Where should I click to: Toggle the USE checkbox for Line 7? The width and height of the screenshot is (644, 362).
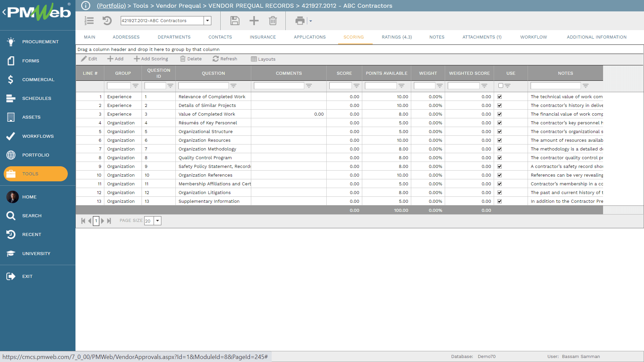point(500,149)
